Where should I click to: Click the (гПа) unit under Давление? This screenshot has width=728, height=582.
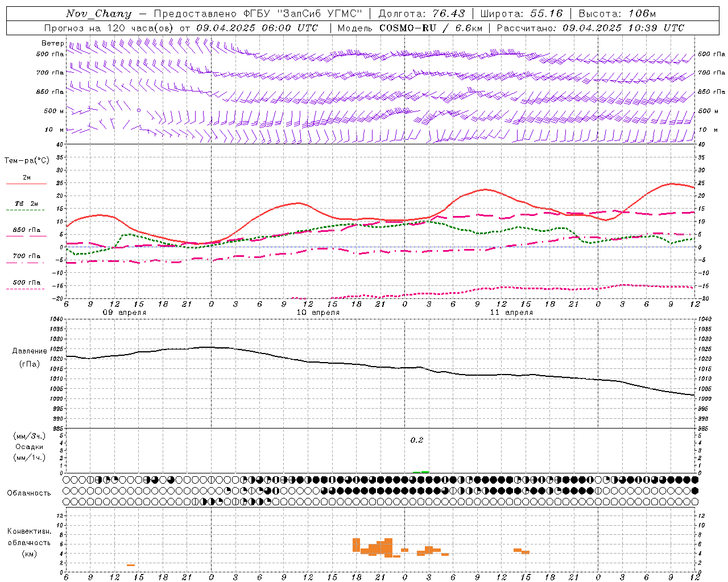point(30,364)
